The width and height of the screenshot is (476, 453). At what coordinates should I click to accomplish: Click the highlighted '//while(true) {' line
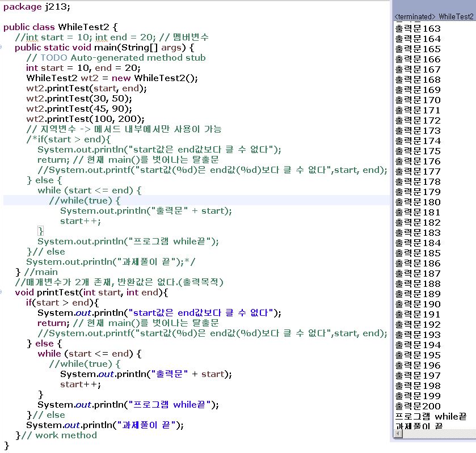[85, 201]
